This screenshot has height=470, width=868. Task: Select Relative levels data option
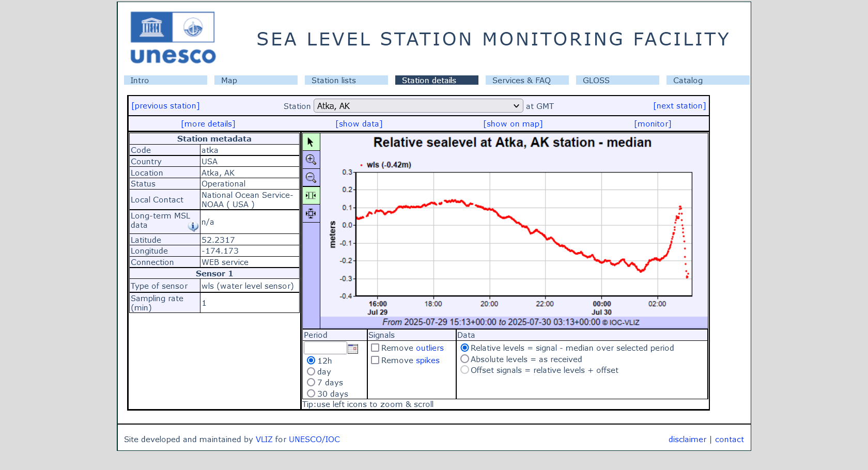point(464,348)
